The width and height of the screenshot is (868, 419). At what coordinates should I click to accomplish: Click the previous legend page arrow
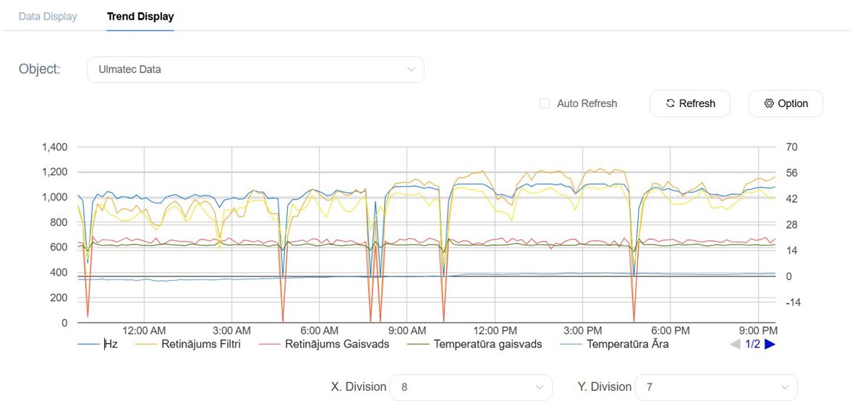click(x=735, y=344)
